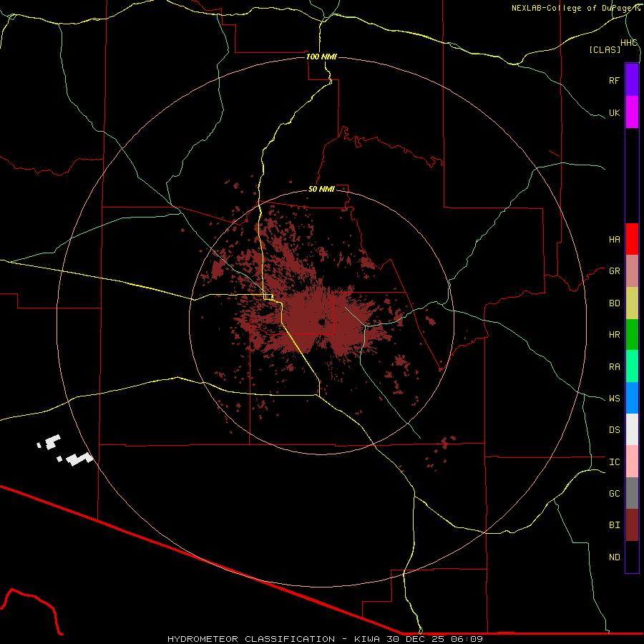Screen dimensions: 644x644
Task: Select the BD yellow legend swatch
Action: pos(632,303)
